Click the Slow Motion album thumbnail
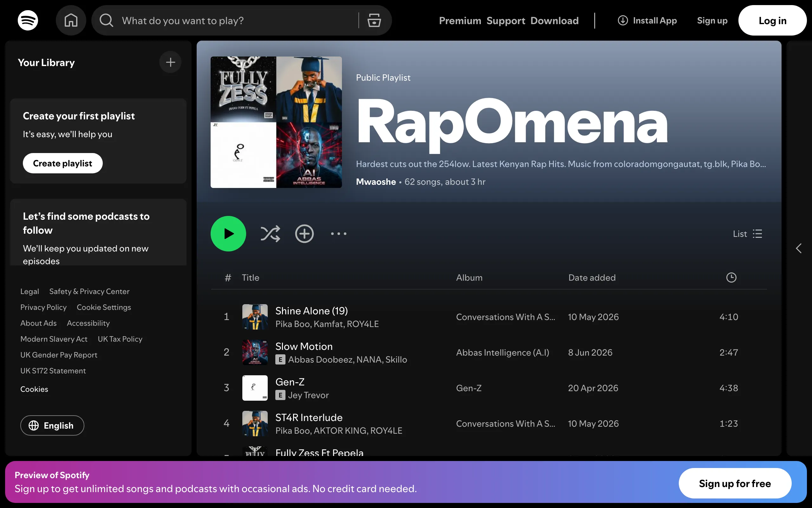Image resolution: width=812 pixels, height=508 pixels. tap(255, 352)
